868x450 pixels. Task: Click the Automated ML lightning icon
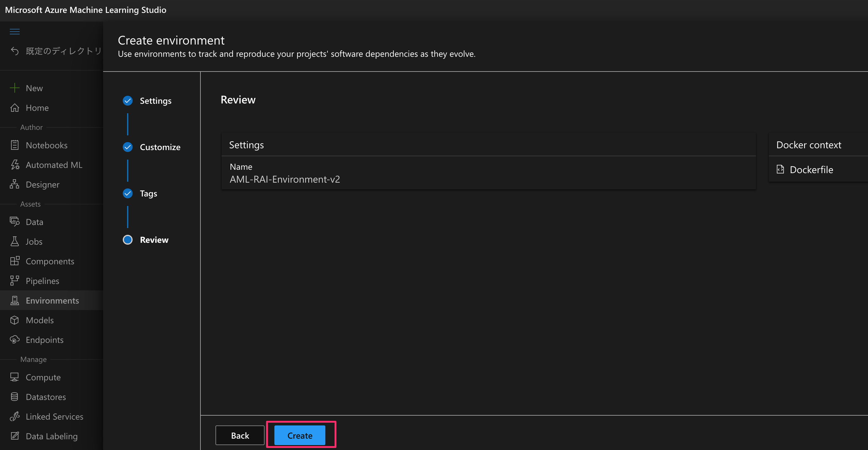coord(14,165)
